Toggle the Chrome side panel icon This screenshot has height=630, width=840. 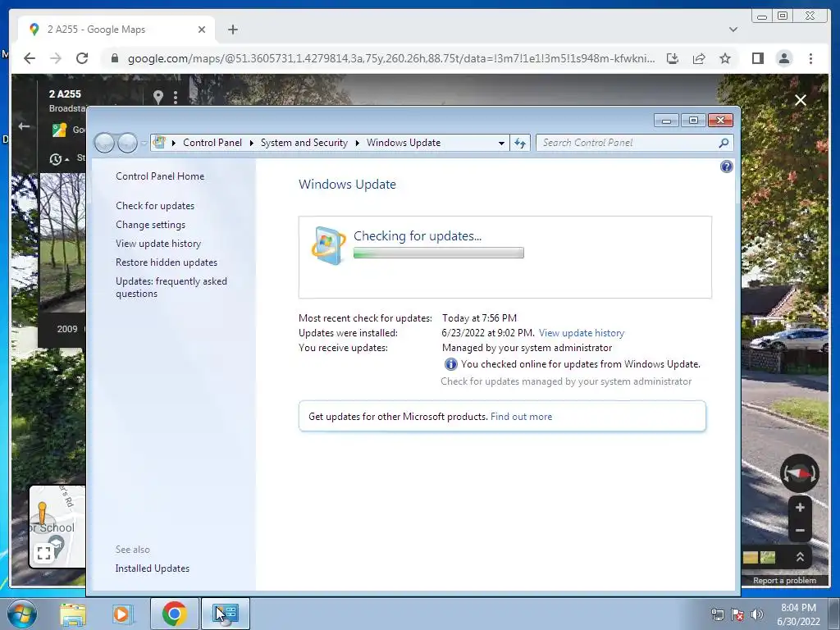coord(757,58)
